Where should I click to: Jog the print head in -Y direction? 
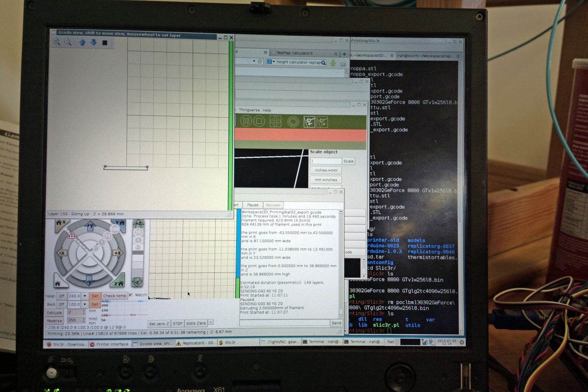[x=89, y=281]
